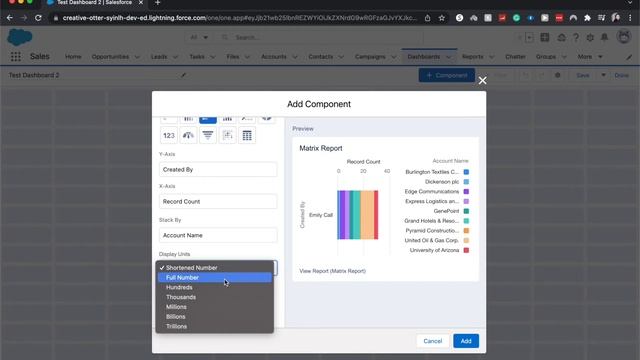Go back in browser
The image size is (640, 360).
pos(9,18)
